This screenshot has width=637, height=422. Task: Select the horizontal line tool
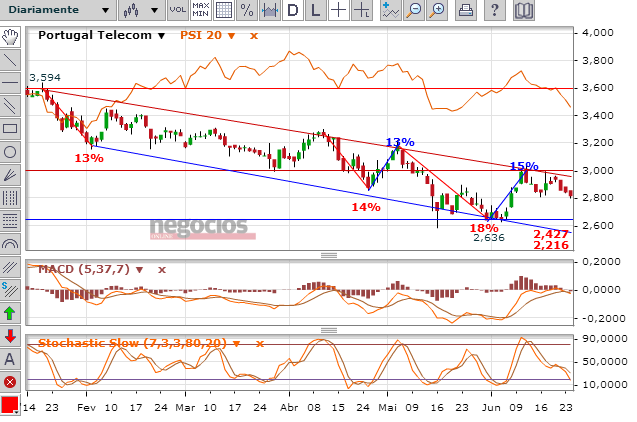[x=10, y=83]
